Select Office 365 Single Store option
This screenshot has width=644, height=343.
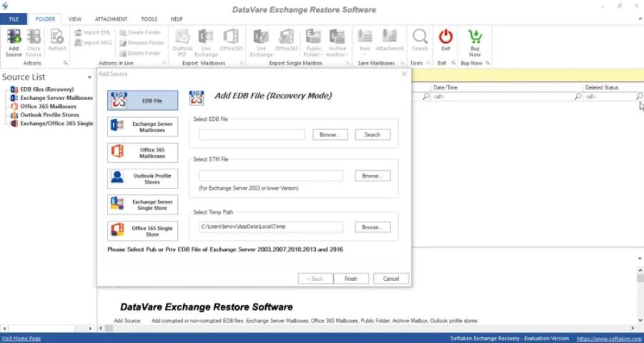click(143, 231)
